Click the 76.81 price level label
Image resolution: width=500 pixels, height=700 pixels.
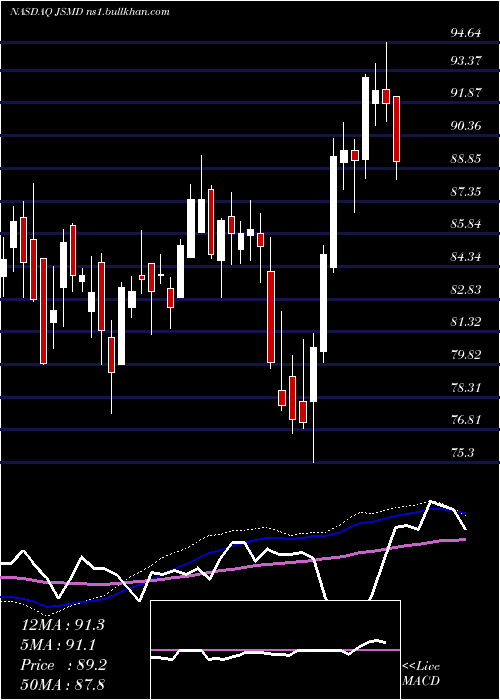[x=466, y=420]
